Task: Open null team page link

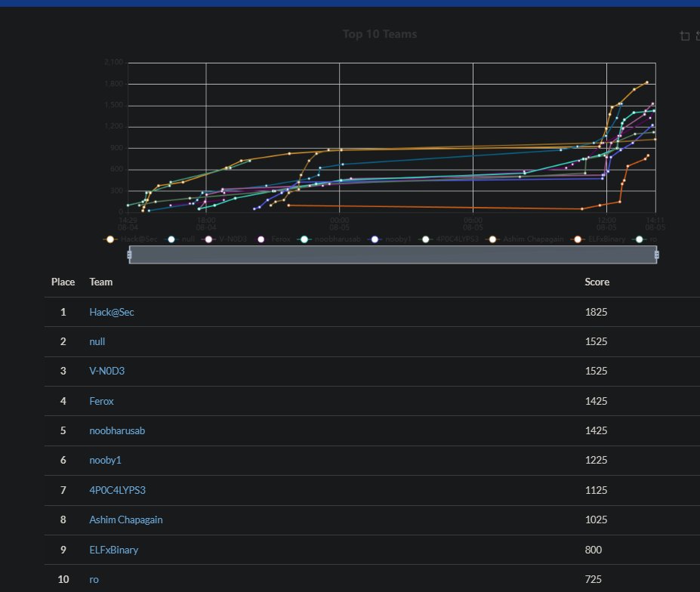Action: [97, 341]
